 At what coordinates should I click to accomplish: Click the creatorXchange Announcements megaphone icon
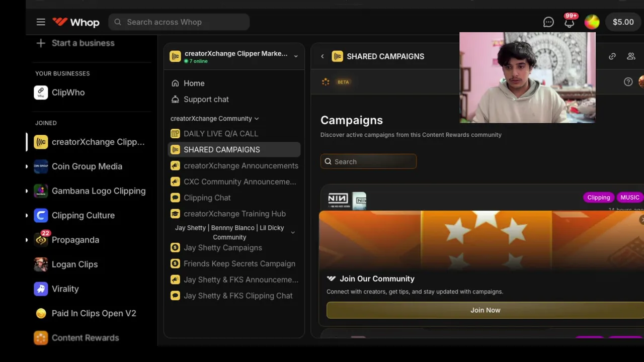click(175, 166)
